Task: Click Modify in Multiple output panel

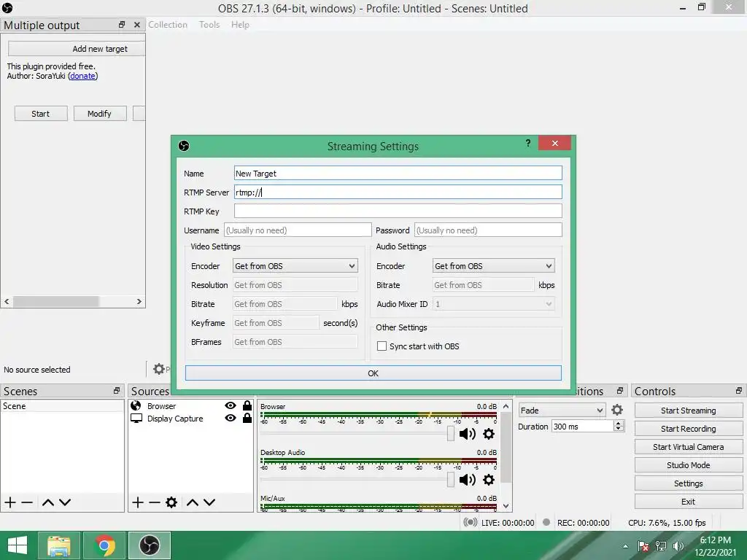Action: point(99,113)
